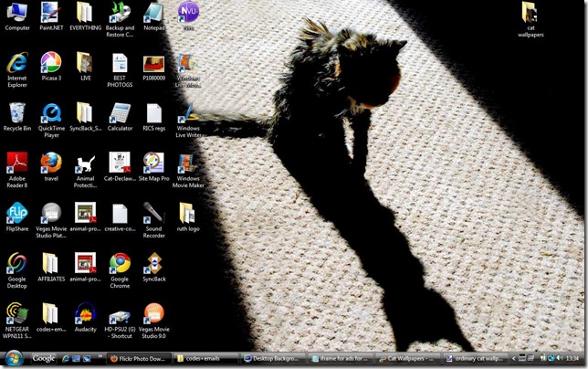
Task: Launch Audacity
Action: click(86, 318)
